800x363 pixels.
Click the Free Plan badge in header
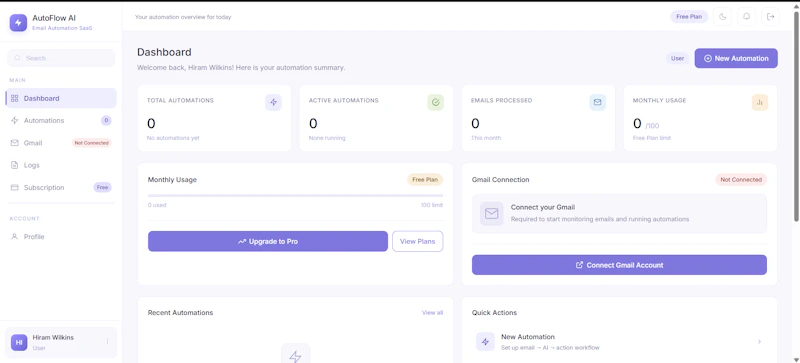point(689,17)
